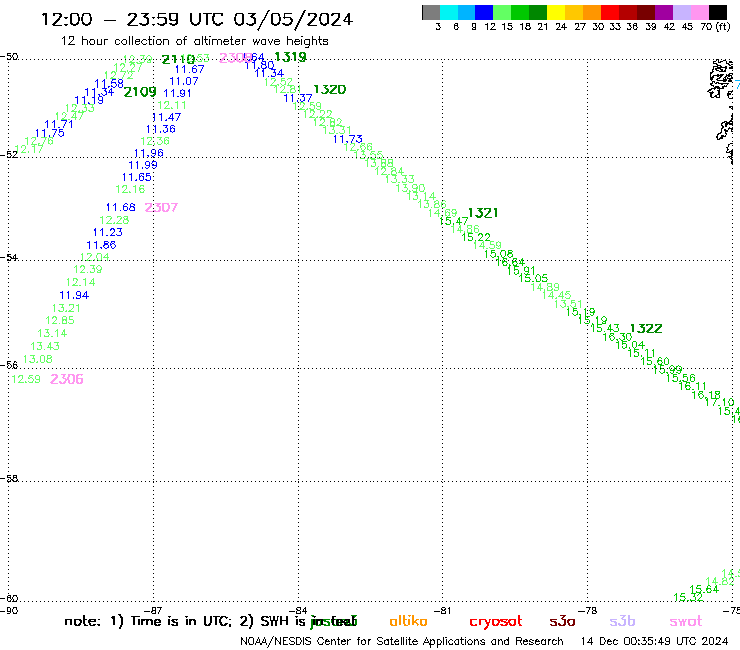Click the pass number '1319'
Viewport: 740px width, 650px height.
290,57
